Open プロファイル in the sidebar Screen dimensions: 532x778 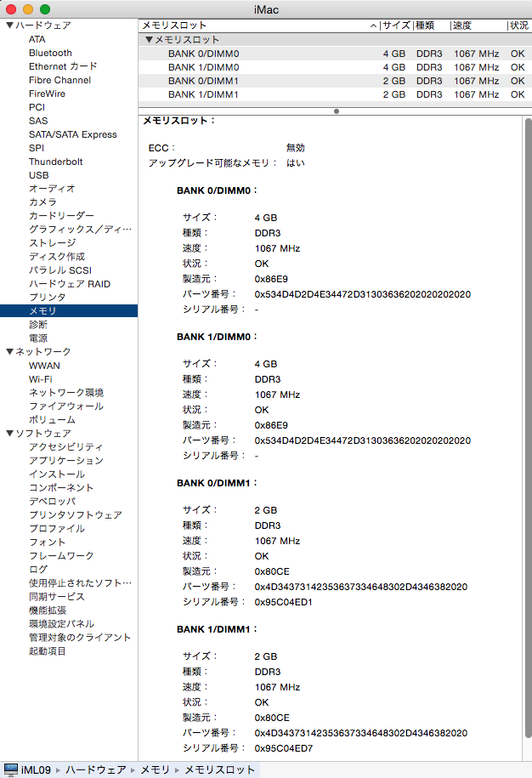click(x=57, y=528)
